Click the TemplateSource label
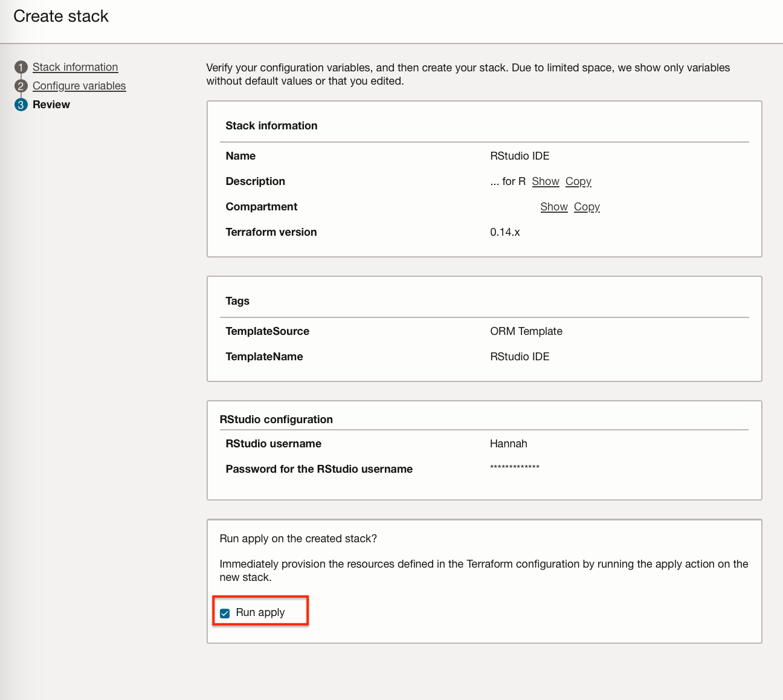 click(268, 331)
